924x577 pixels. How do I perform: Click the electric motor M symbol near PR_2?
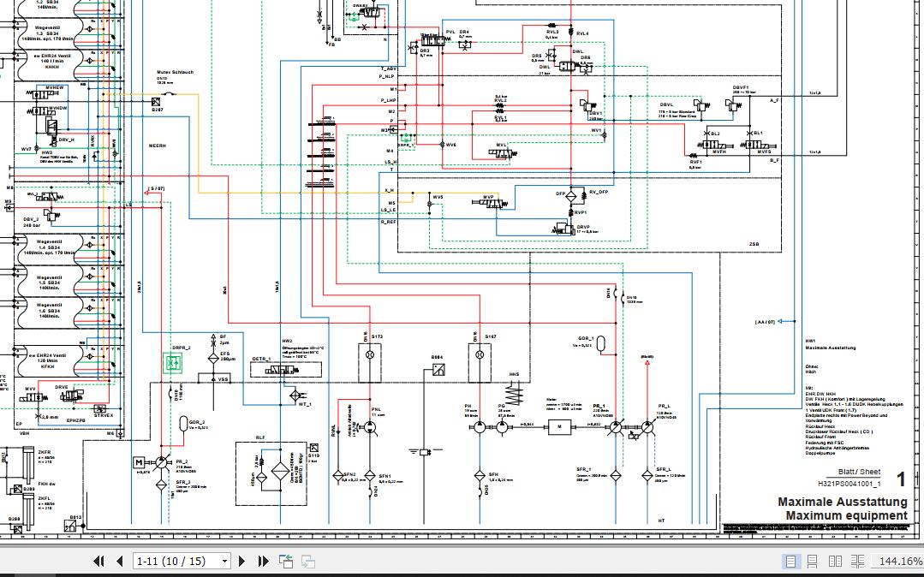(139, 462)
